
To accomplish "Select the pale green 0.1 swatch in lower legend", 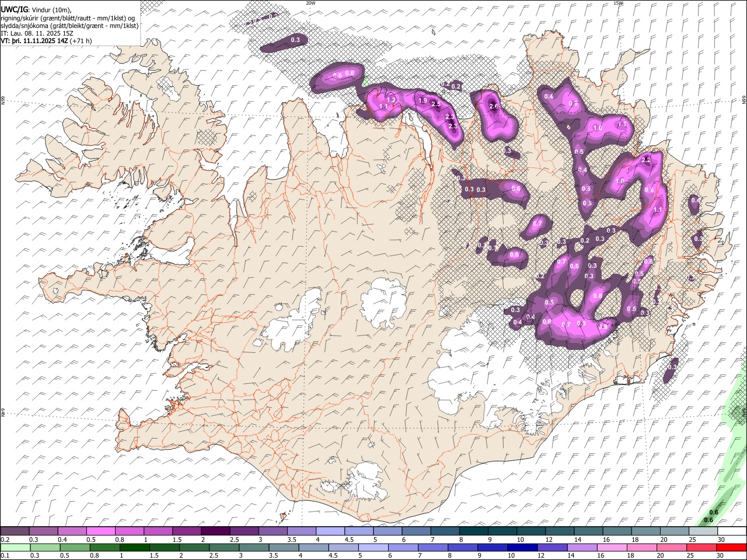I will (15, 548).
